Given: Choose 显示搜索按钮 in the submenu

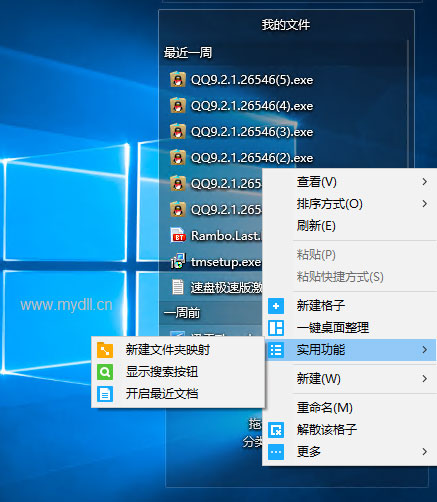Looking at the screenshot, I should pos(178,372).
